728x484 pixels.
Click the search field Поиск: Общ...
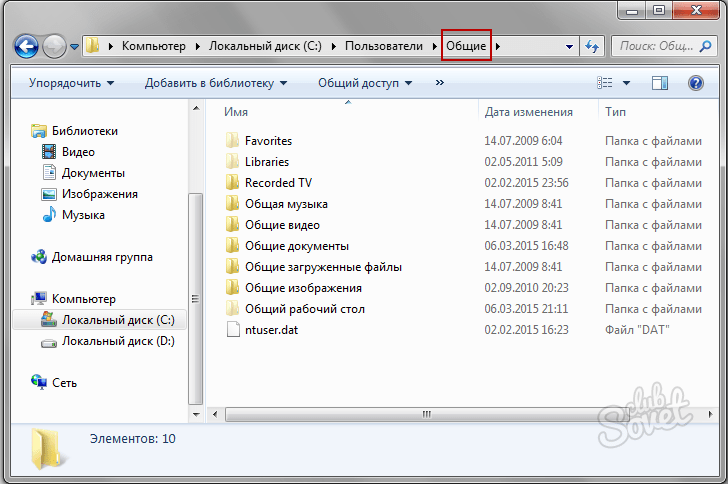[656, 46]
